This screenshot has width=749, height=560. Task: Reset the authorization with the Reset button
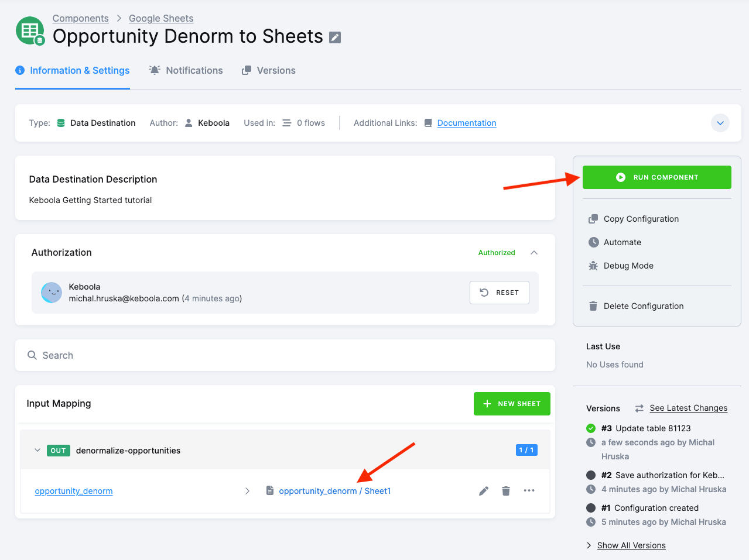click(x=500, y=293)
